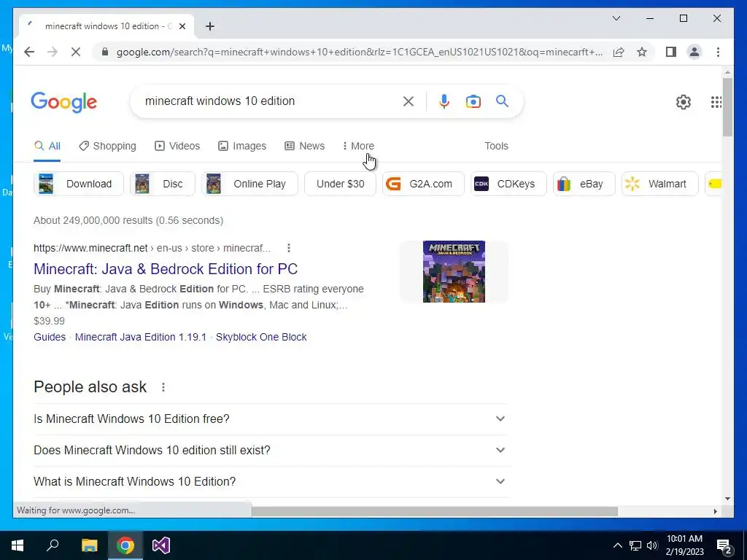Open Minecraft Java Edition 1.19.1 link
The width and height of the screenshot is (747, 560).
click(x=141, y=337)
